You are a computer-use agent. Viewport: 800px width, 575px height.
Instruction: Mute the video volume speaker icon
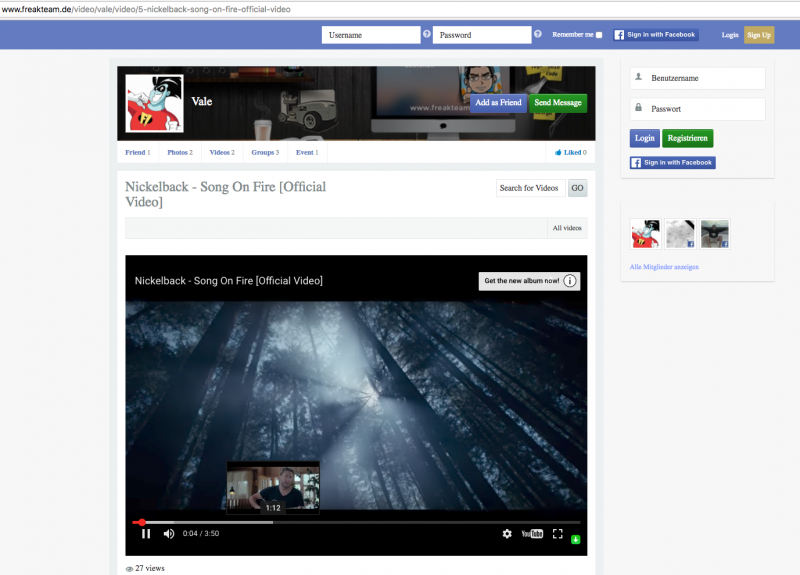[168, 534]
